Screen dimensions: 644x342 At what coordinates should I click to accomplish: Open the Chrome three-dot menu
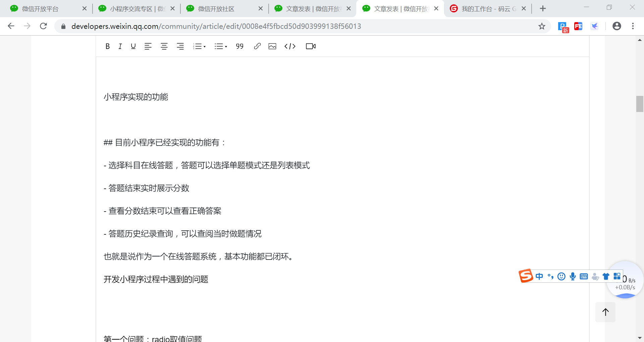click(x=633, y=26)
